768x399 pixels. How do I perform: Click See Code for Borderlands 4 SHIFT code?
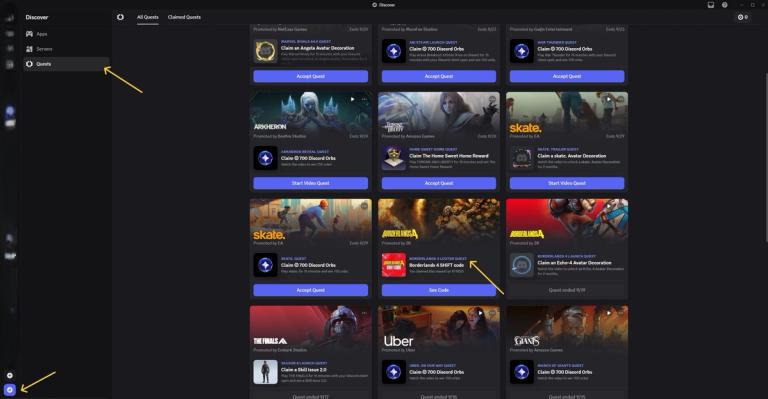(439, 290)
